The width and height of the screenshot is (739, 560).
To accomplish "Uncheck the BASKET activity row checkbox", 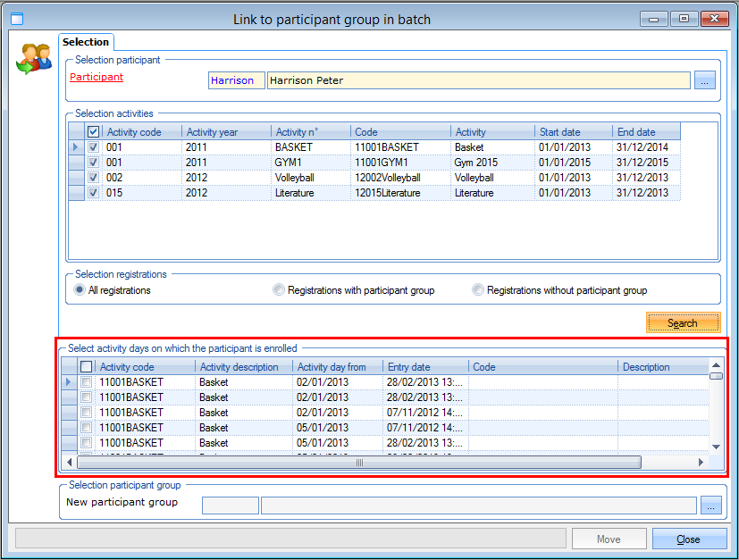I will pyautogui.click(x=94, y=147).
